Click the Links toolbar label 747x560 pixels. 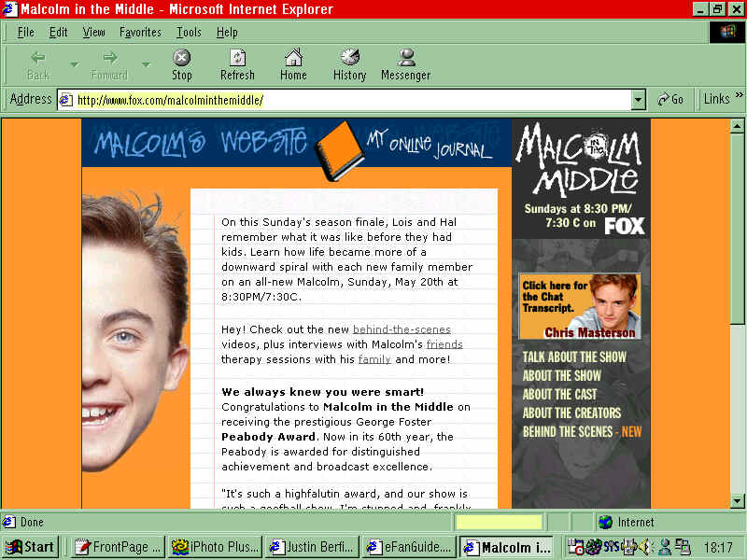click(716, 99)
